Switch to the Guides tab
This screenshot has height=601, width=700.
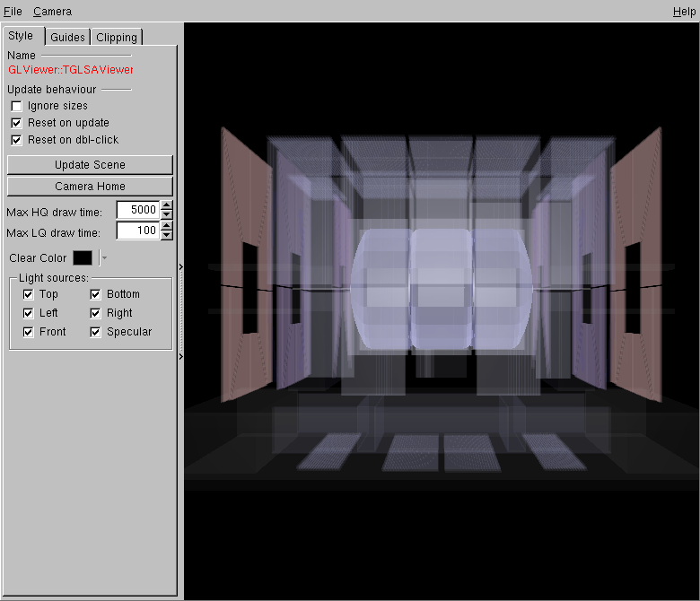tap(67, 37)
